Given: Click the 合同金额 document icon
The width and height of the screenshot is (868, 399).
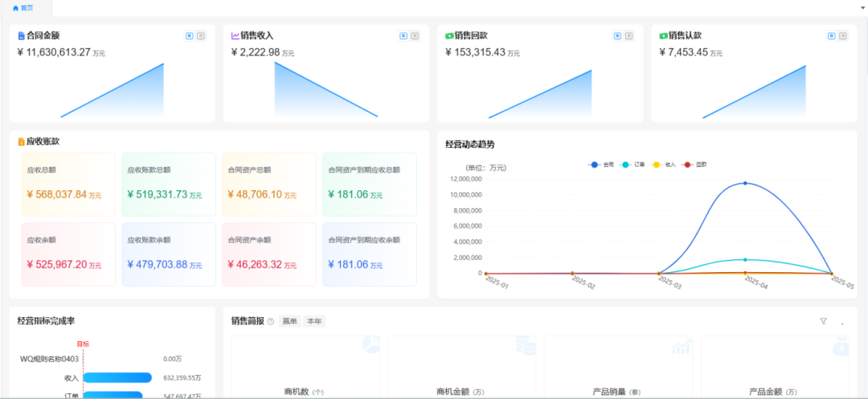Looking at the screenshot, I should pos(21,36).
